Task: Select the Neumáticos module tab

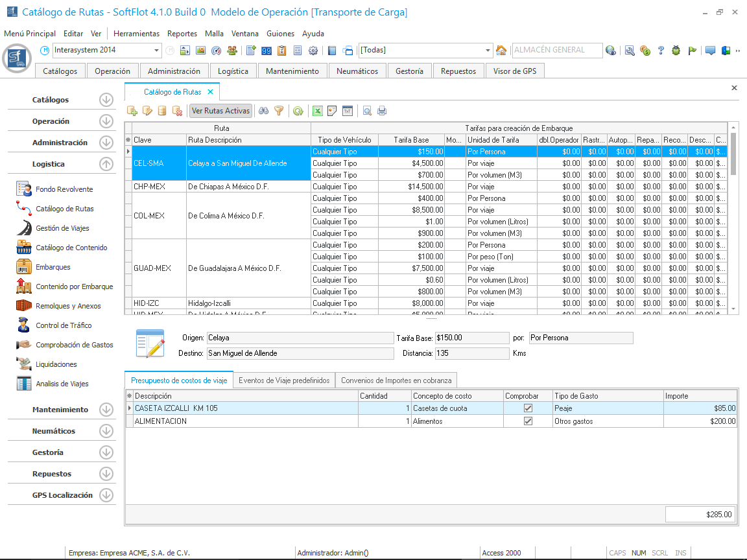Action: 357,71
